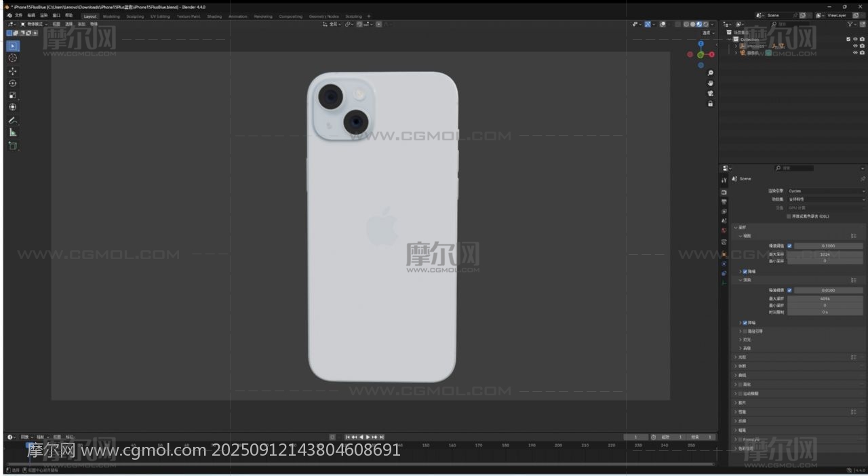Toggle the 噪波阈值 checkbox with value 0.1000
Screen dimensions: 868x476
(789, 245)
